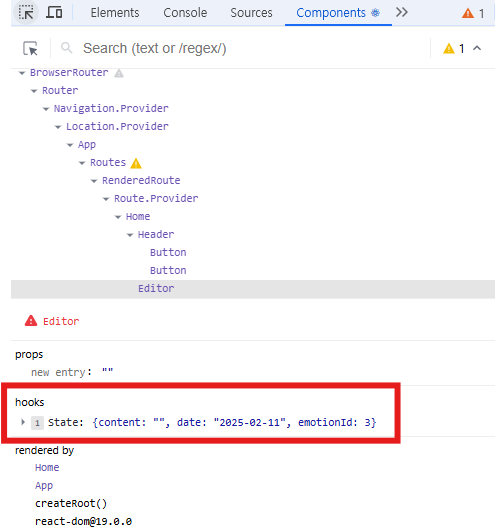Click the App link under rendered by
Screen dimensions: 495x528
pos(44,486)
